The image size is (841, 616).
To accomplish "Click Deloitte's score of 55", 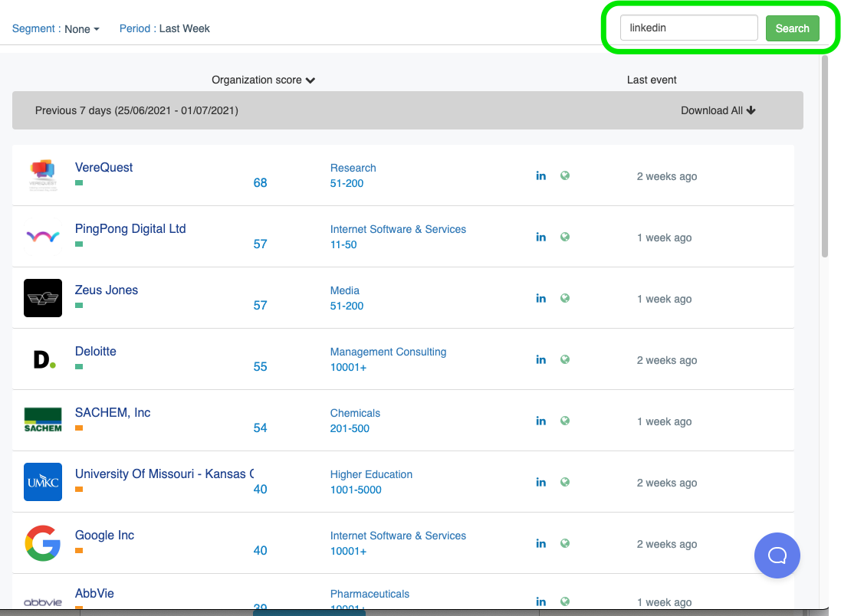I will coord(260,367).
